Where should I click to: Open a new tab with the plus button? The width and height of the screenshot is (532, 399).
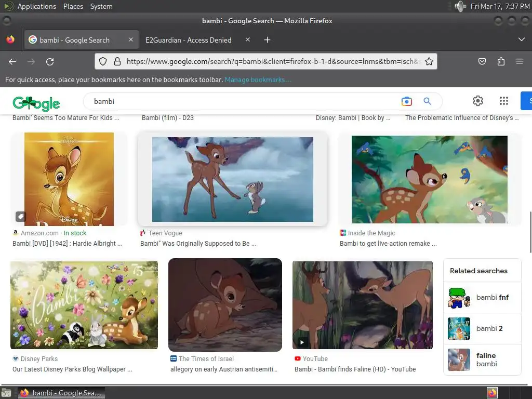pyautogui.click(x=267, y=40)
